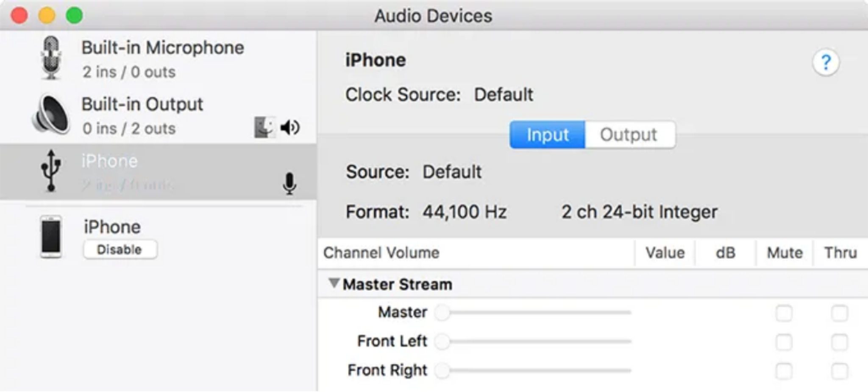Toggle Thru checkbox for Front Left
Image resolution: width=868 pixels, height=392 pixels.
[839, 342]
